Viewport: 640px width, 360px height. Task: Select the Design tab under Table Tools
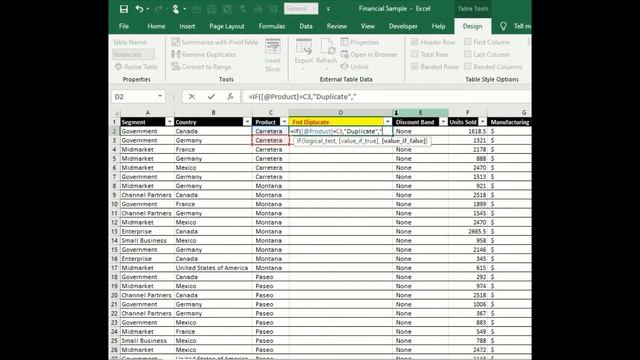(x=472, y=26)
